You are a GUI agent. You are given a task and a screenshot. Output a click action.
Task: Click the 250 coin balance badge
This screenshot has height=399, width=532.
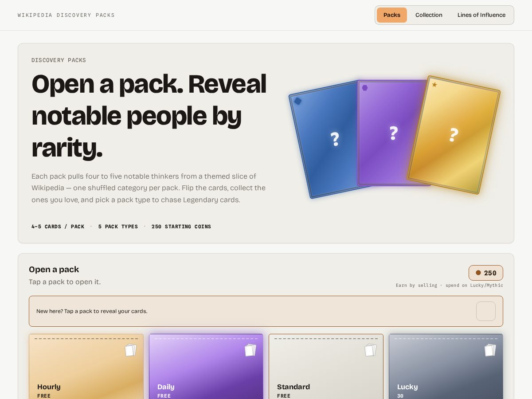pos(486,273)
